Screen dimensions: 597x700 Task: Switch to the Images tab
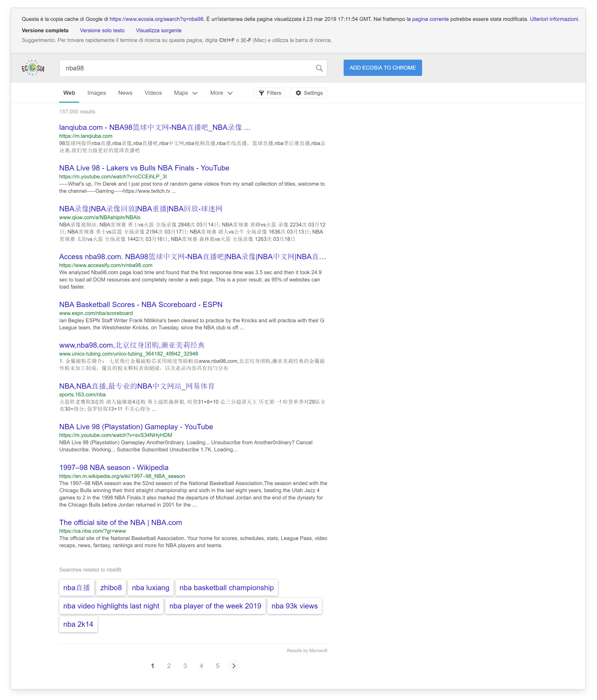coord(97,93)
